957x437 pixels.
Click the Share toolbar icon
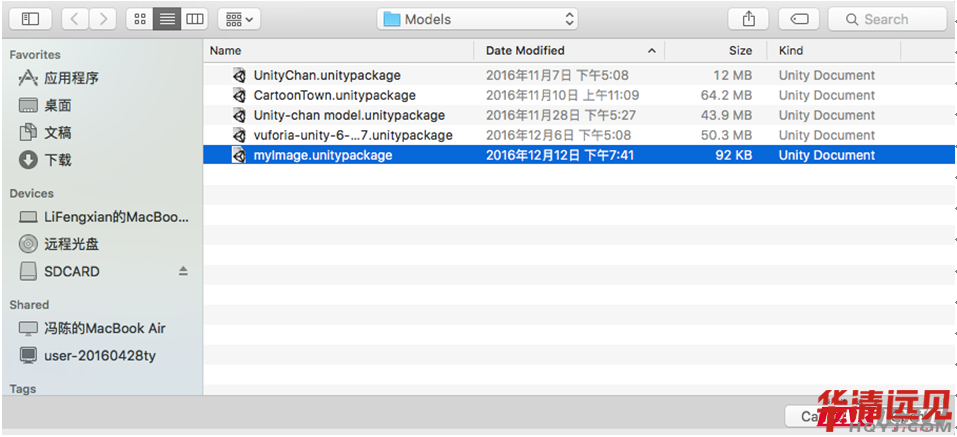(x=748, y=19)
